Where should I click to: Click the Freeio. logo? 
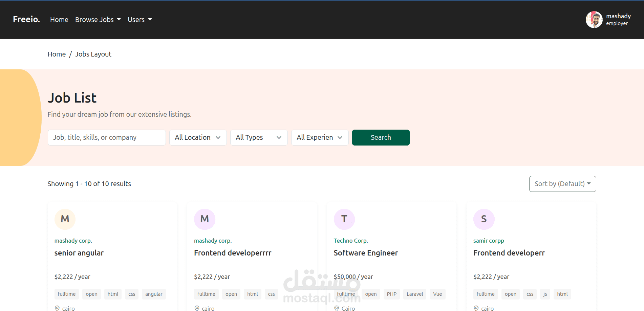click(x=26, y=19)
